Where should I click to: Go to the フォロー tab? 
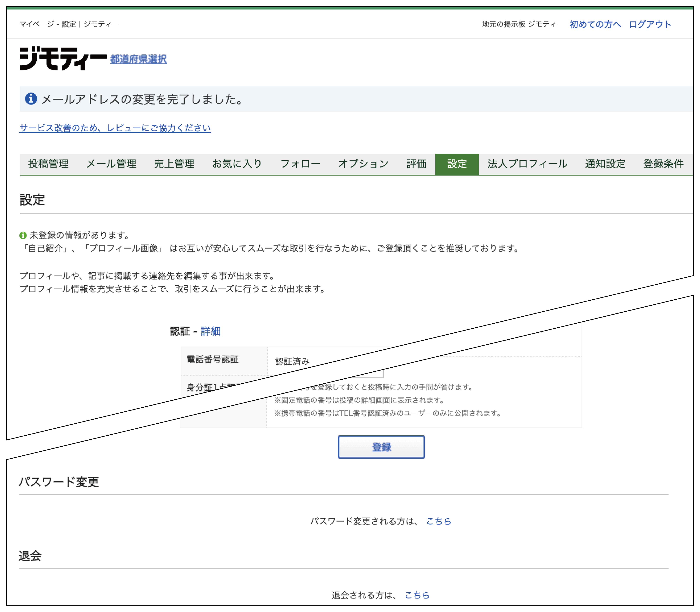300,164
